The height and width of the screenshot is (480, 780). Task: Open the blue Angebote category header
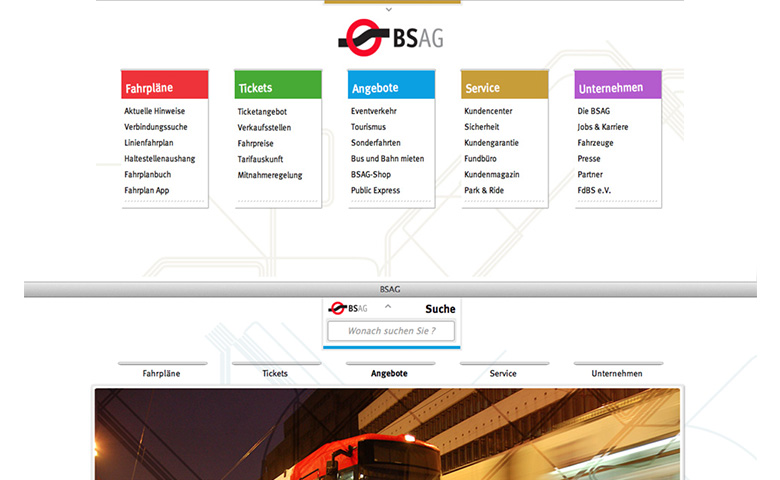(391, 85)
